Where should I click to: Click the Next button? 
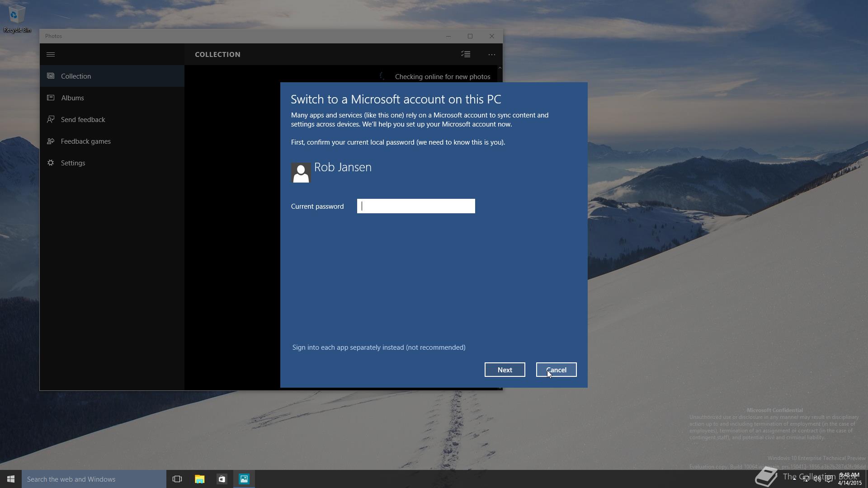point(505,370)
